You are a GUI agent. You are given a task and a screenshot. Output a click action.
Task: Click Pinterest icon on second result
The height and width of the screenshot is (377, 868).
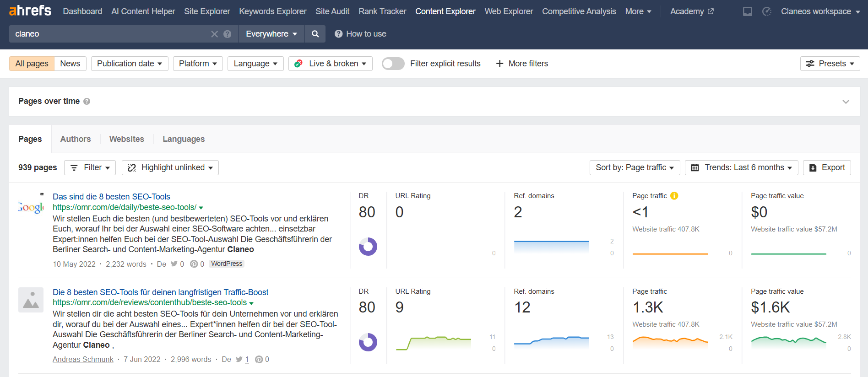click(259, 360)
